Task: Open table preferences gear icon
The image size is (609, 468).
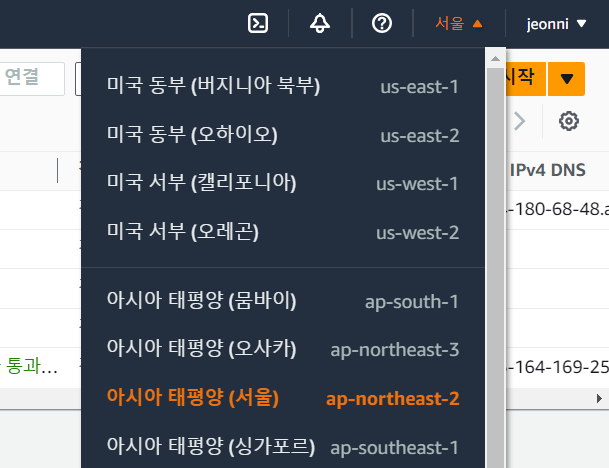Action: pyautogui.click(x=569, y=121)
